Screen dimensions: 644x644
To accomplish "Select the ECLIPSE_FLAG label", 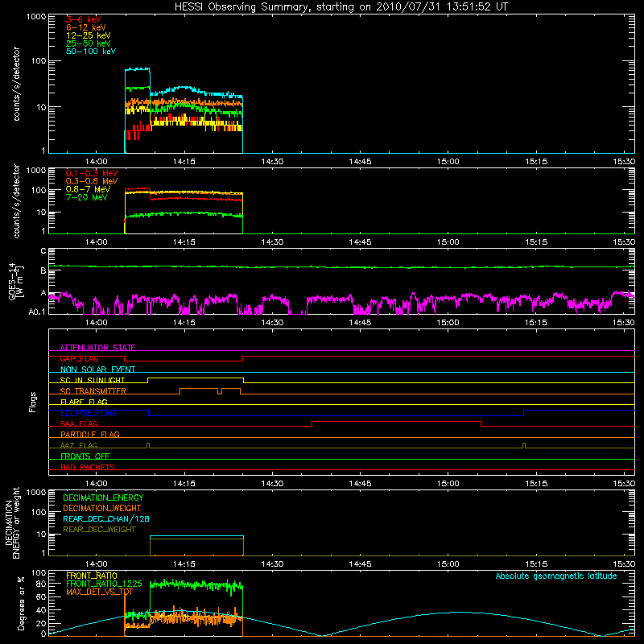I will [88, 413].
